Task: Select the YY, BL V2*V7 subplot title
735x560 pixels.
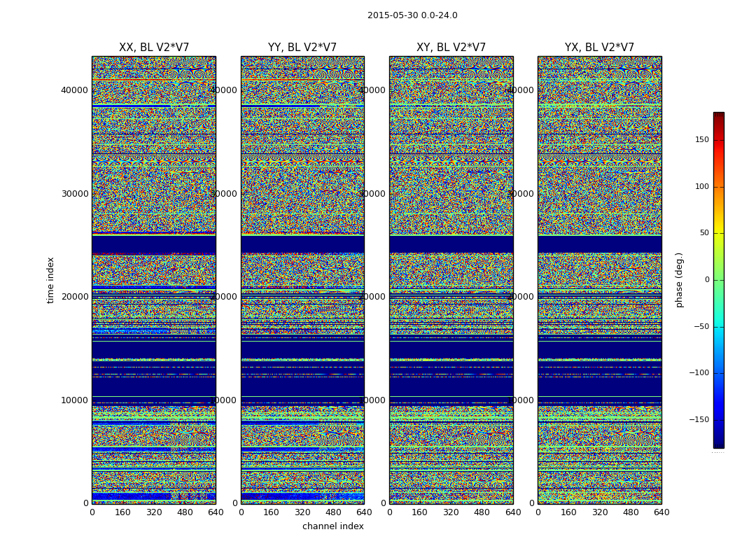Action: pyautogui.click(x=302, y=48)
